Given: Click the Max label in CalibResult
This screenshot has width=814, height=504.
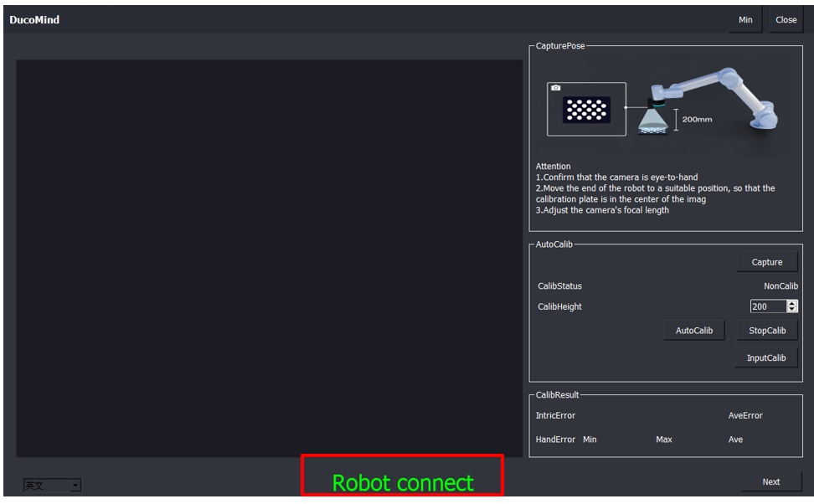Looking at the screenshot, I should 664,440.
